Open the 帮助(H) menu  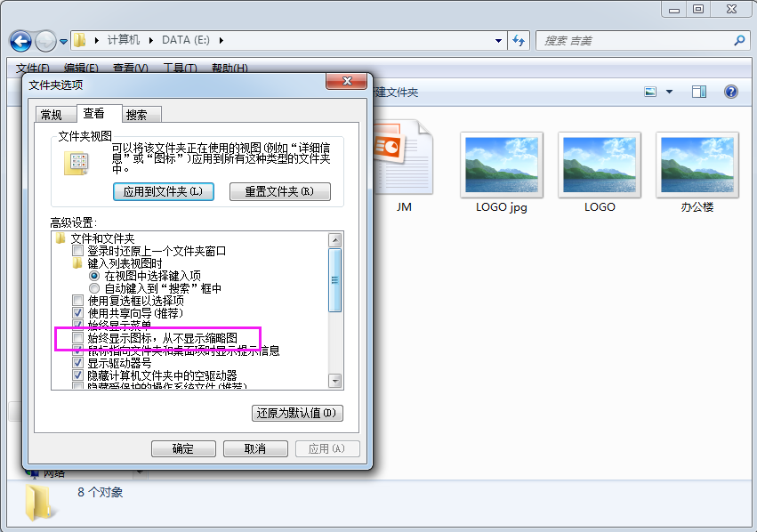pos(230,68)
